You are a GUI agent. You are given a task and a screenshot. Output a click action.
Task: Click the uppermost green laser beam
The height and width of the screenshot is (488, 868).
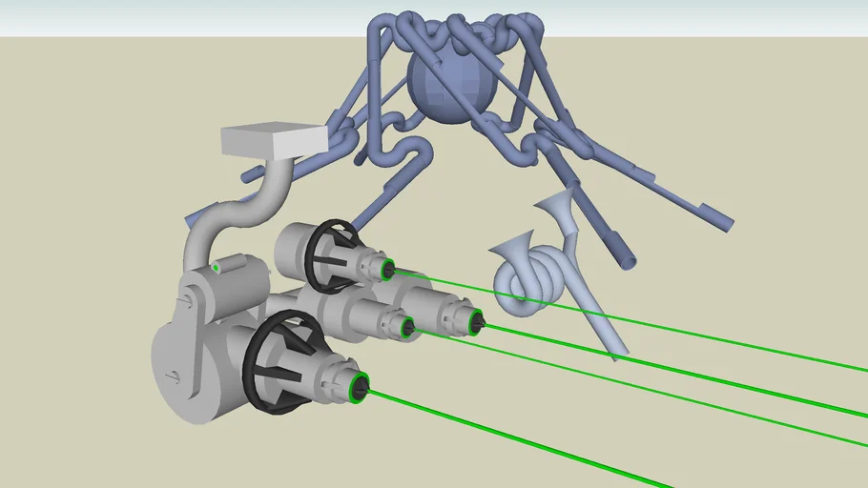(668, 324)
